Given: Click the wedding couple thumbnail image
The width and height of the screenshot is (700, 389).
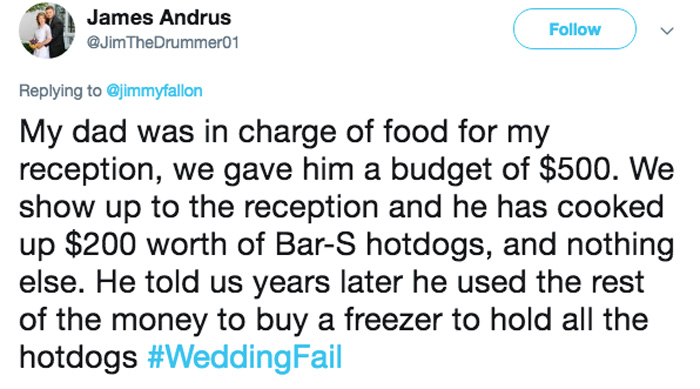Looking at the screenshot, I should [x=46, y=30].
